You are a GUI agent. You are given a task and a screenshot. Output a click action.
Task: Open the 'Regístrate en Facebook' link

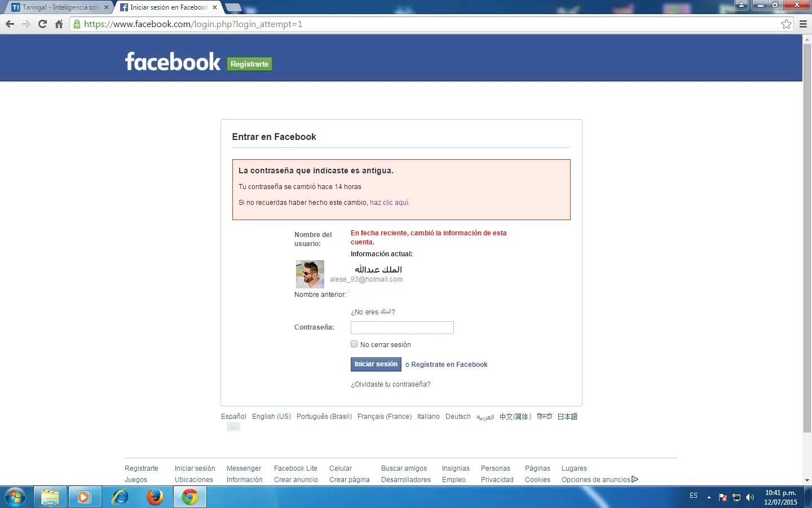pos(449,365)
